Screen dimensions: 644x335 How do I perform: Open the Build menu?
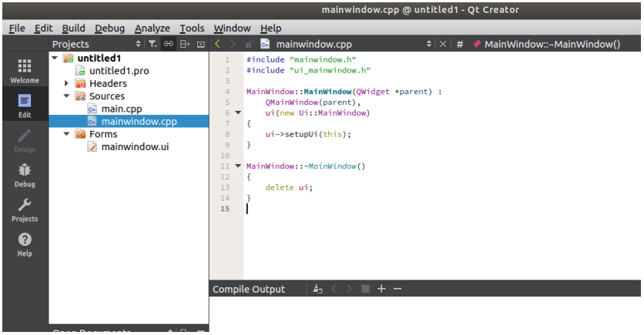point(73,28)
